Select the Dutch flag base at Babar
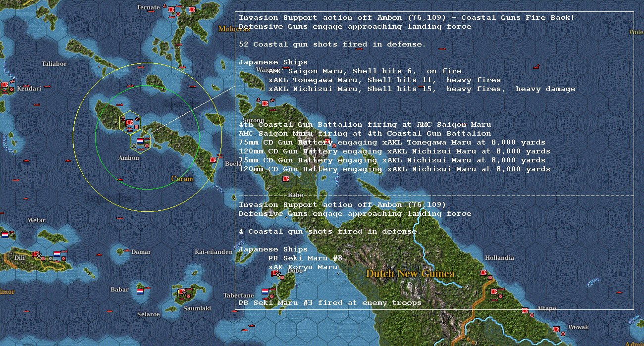This screenshot has width=644, height=346. (140, 291)
